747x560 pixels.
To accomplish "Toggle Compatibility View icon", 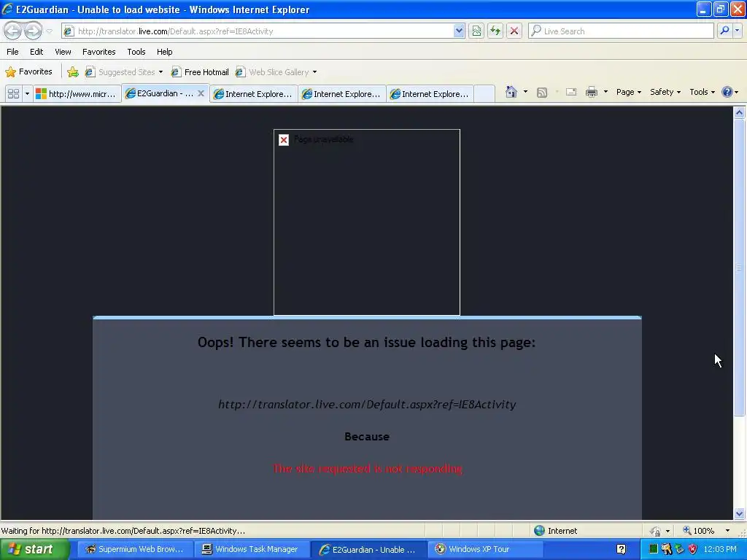I will pos(476,31).
